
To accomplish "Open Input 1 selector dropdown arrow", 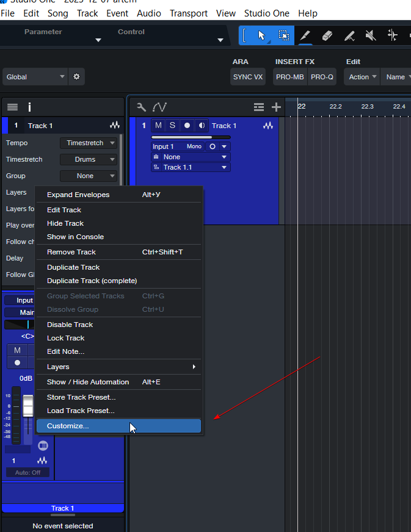I will [x=224, y=146].
